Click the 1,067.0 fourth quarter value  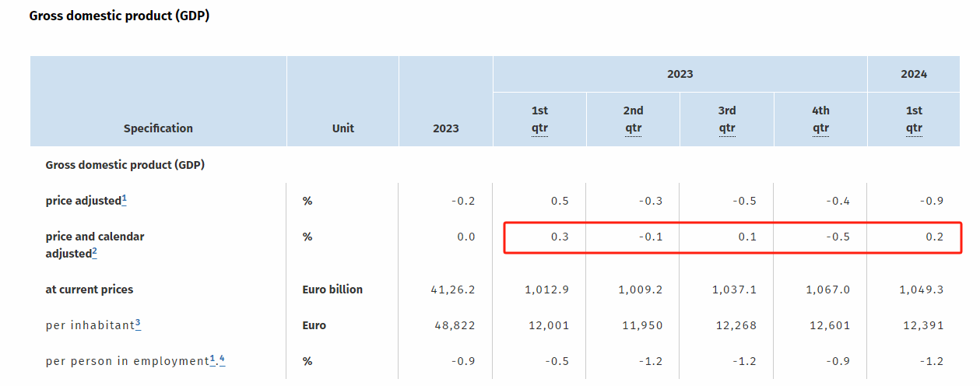tap(827, 289)
